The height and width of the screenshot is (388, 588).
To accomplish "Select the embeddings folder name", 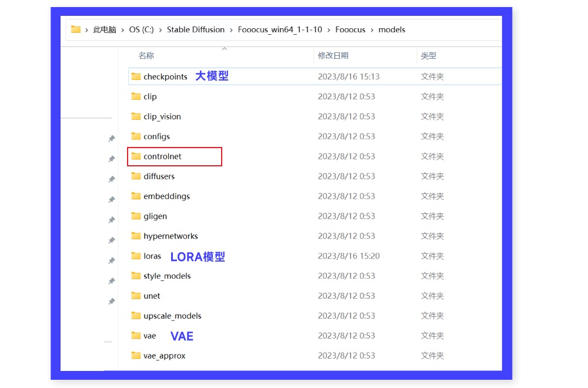I will [x=167, y=196].
